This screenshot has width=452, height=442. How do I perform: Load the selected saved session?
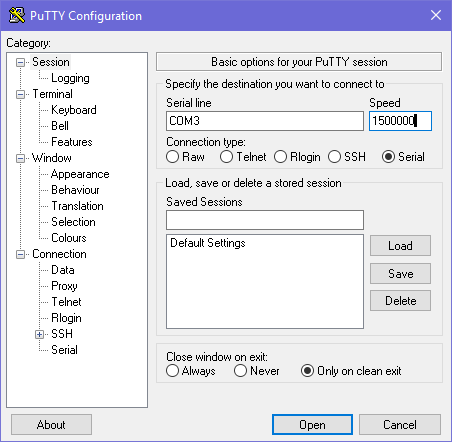click(x=400, y=246)
